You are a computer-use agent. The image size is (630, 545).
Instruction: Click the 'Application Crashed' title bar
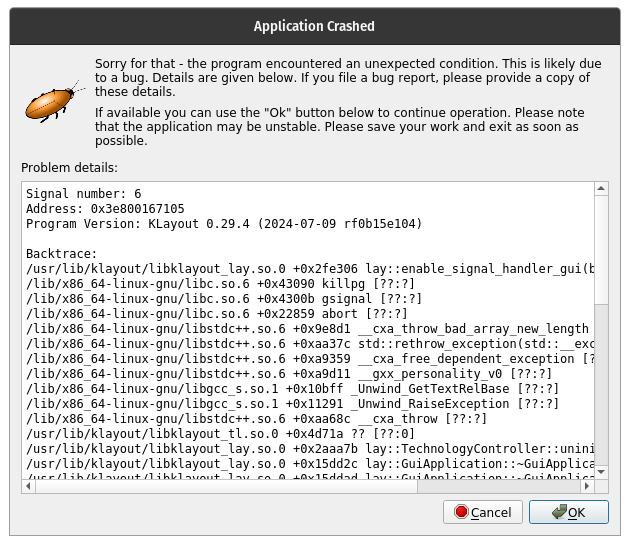[x=315, y=26]
